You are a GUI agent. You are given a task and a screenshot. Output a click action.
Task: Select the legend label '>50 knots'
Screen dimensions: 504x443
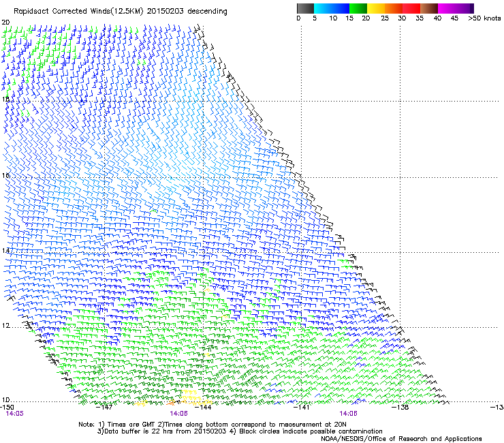click(x=484, y=18)
